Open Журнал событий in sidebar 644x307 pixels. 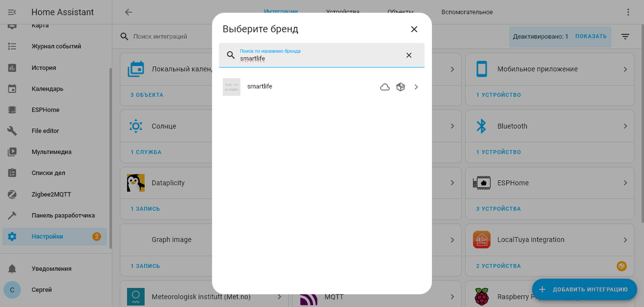55,46
